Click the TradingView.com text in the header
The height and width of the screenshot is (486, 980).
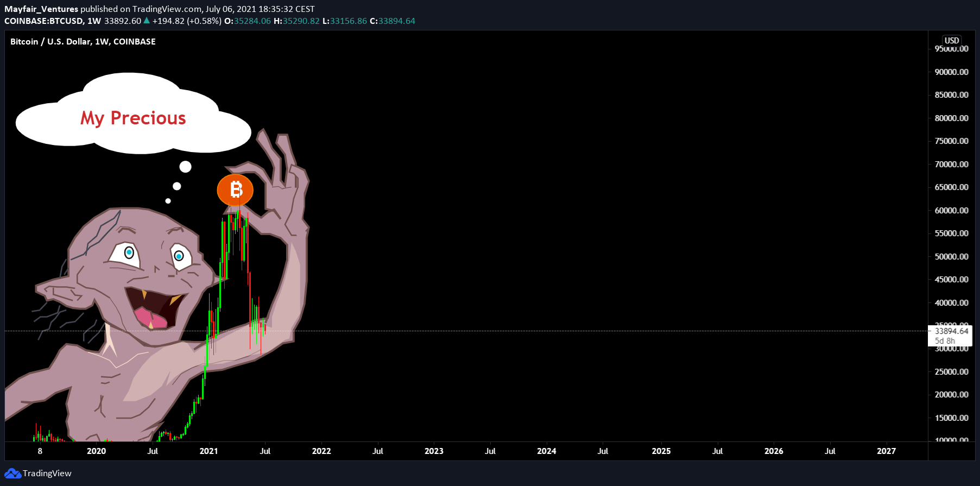click(x=167, y=9)
